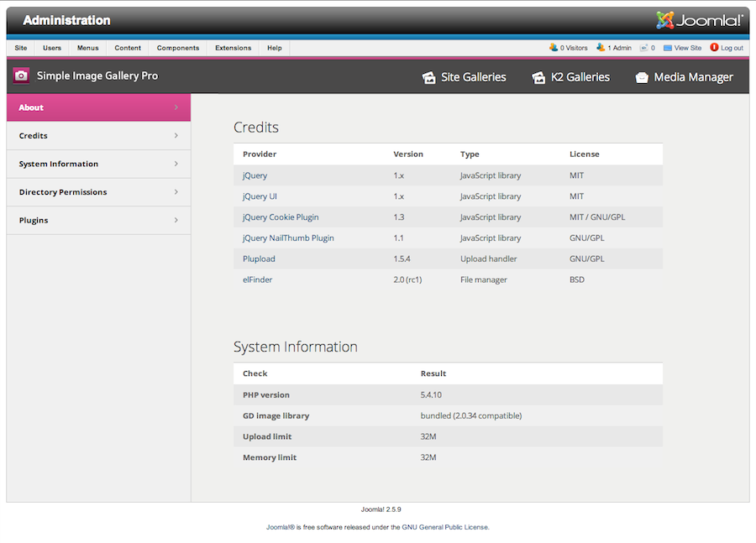Image resolution: width=756 pixels, height=543 pixels.
Task: Open the Plupload provider link
Action: (x=259, y=258)
